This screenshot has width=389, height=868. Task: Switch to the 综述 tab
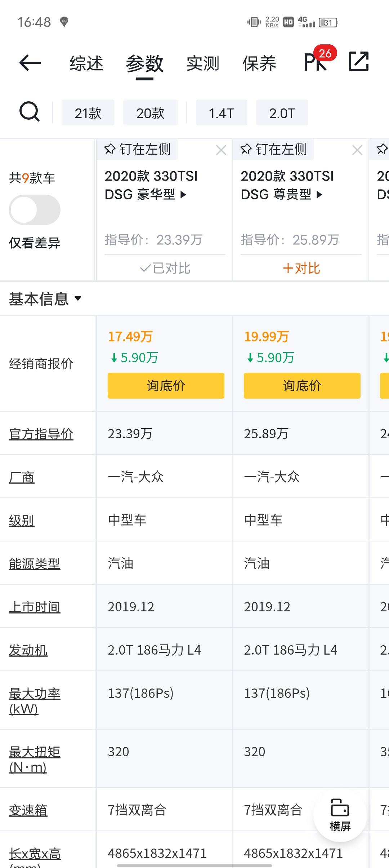tap(86, 63)
